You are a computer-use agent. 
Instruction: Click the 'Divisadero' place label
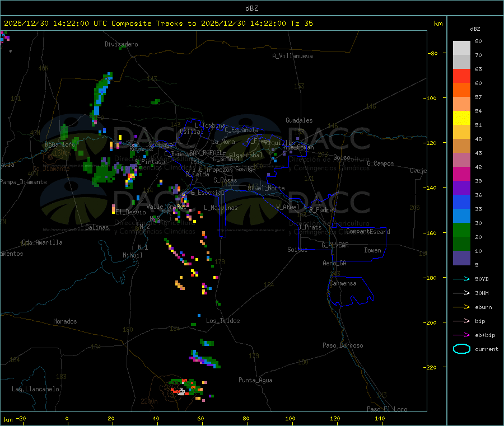(x=121, y=44)
